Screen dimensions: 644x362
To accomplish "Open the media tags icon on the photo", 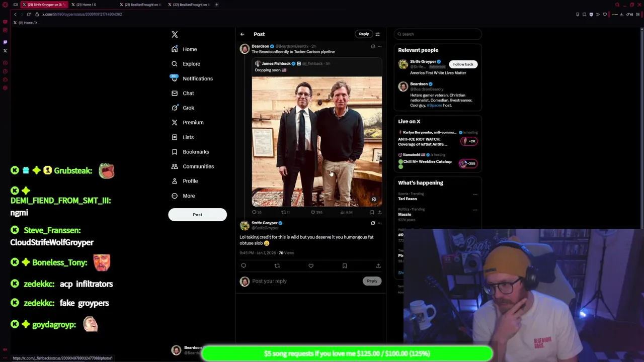I will pyautogui.click(x=374, y=199).
